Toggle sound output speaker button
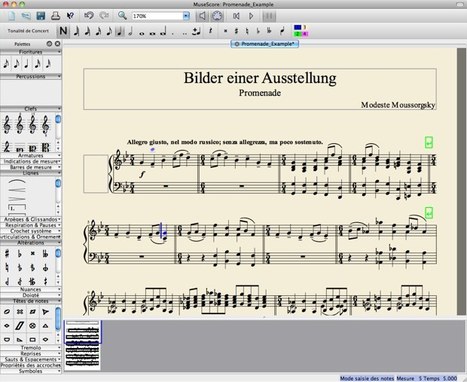This screenshot has width=467, height=382. (x=202, y=16)
